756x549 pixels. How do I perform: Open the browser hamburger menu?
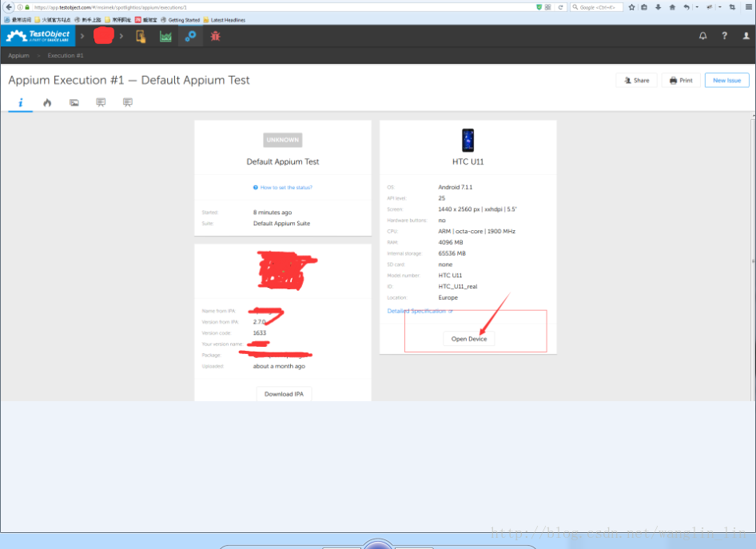[x=748, y=7]
